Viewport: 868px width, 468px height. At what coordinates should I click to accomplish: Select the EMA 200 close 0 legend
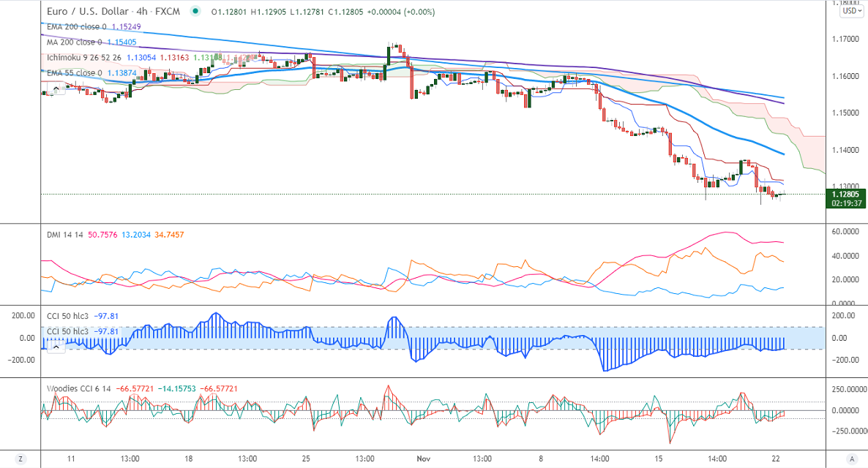point(76,26)
